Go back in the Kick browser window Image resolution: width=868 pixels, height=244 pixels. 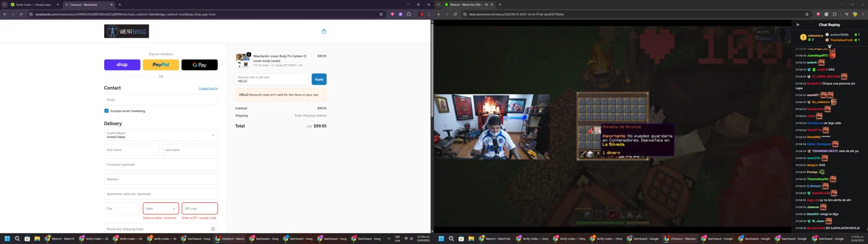click(x=439, y=14)
